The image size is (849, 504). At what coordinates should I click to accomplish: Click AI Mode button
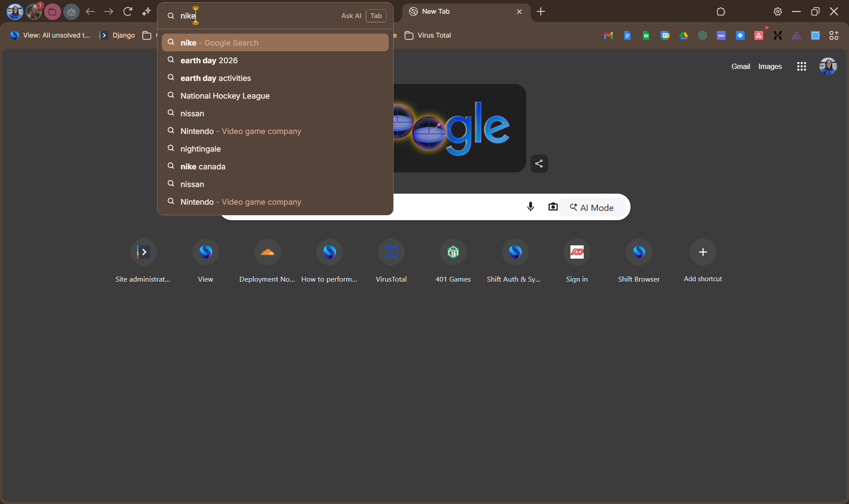tap(592, 207)
